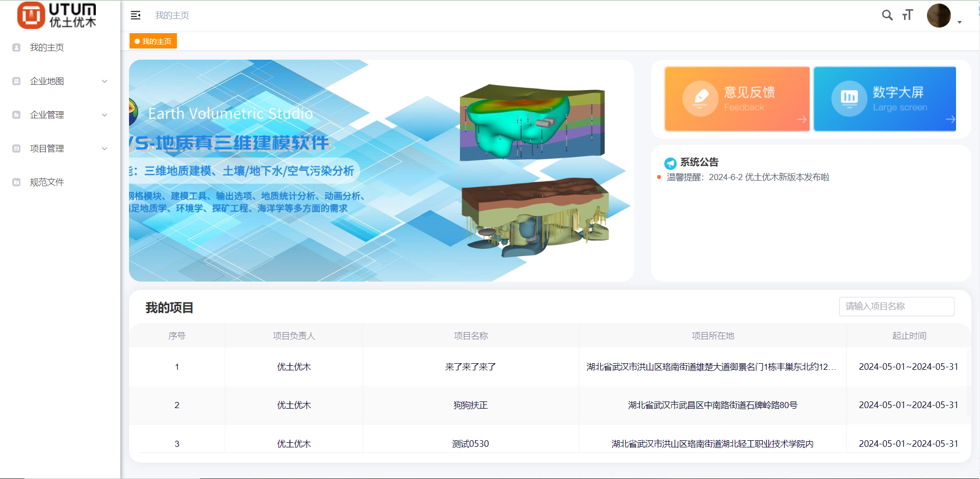Click 优土优木 in row 1
This screenshot has width=980, height=479.
click(294, 367)
